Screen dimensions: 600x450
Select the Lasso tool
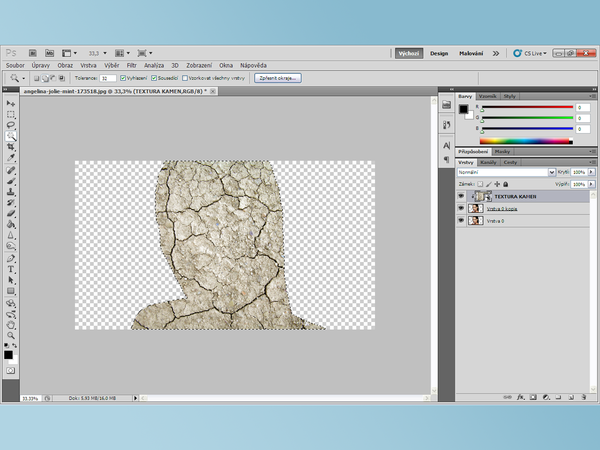pyautogui.click(x=10, y=126)
